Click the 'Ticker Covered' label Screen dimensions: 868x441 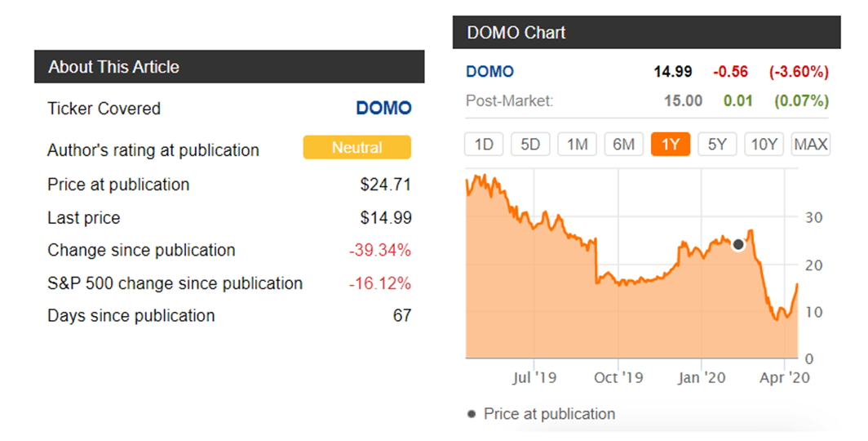(x=104, y=109)
